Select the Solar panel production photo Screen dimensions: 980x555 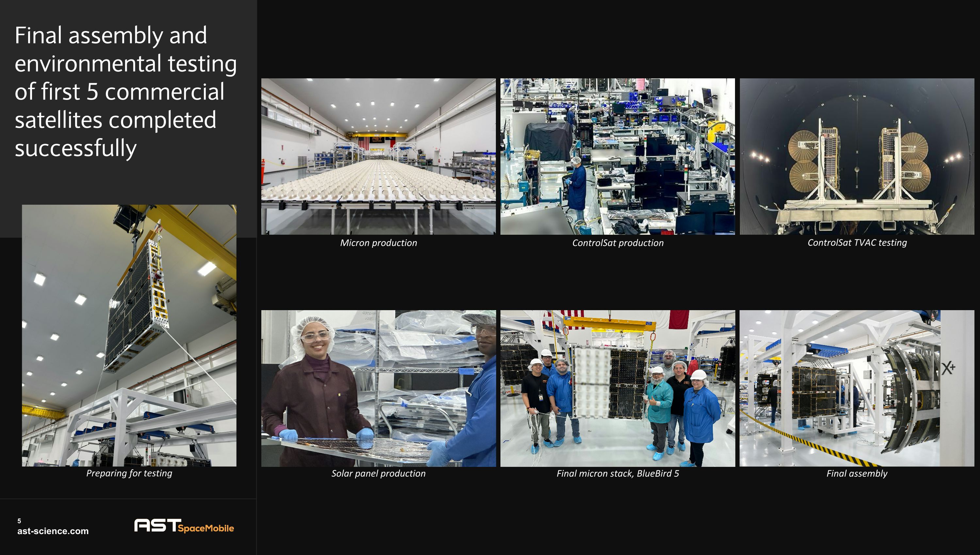click(x=378, y=388)
